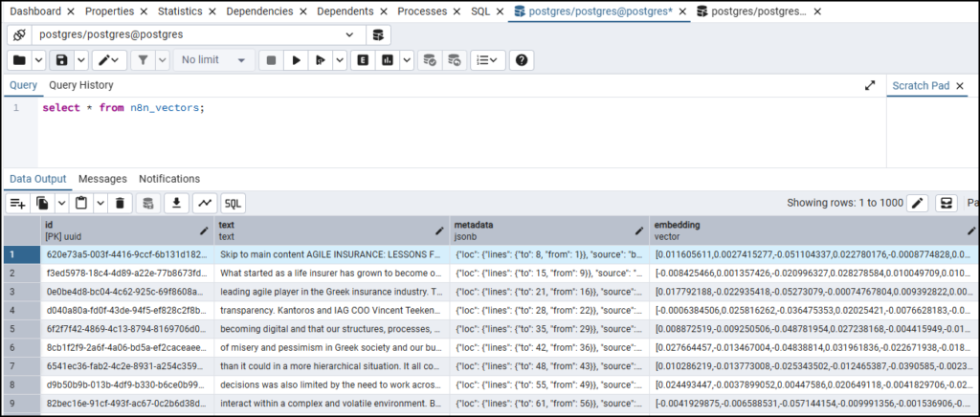
Task: Click the Explain Analyze chart icon
Action: (388, 60)
